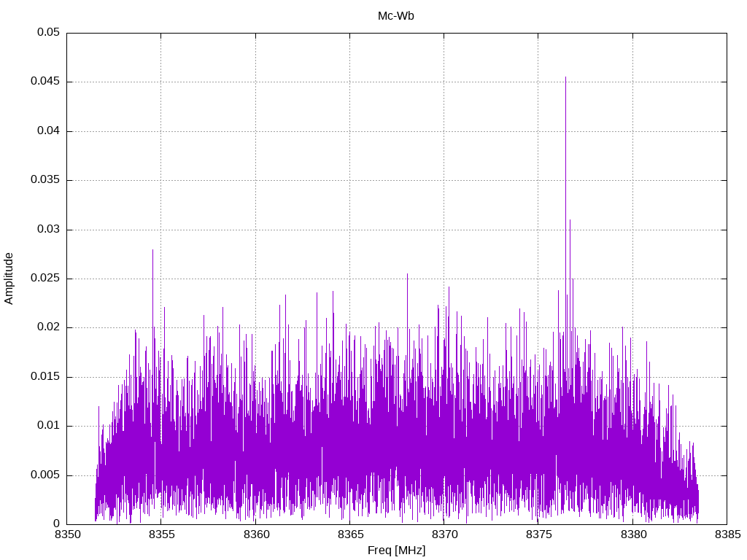Viewport: 747px width, 560px height.
Task: Click the 8355 x-axis tick label
Action: 161,534
